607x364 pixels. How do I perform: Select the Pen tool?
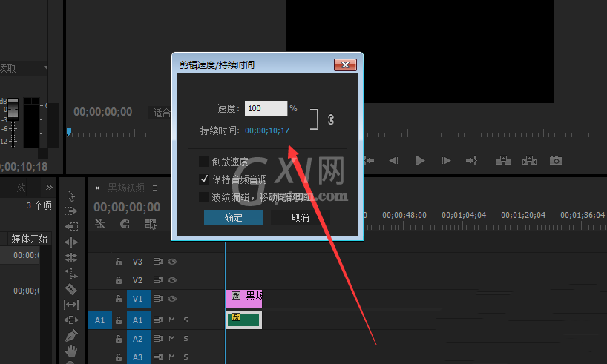71,335
